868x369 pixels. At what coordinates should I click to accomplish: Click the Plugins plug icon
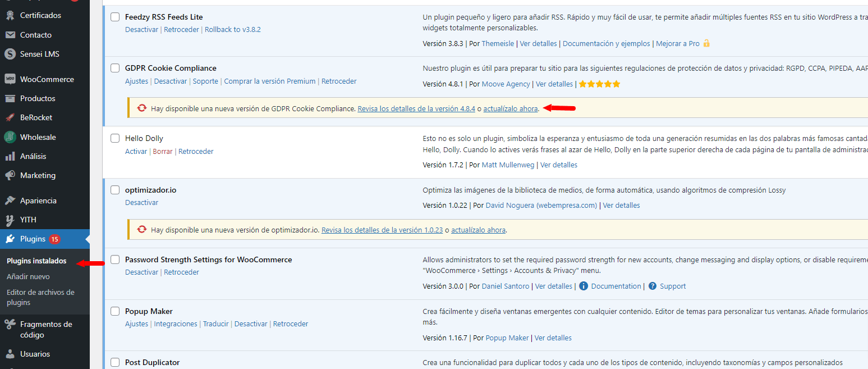[x=10, y=239]
